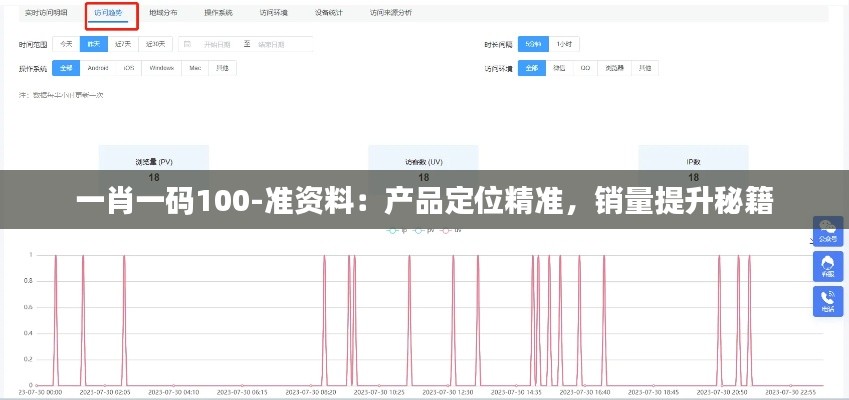Open the 地域分布 tab

coord(162,13)
